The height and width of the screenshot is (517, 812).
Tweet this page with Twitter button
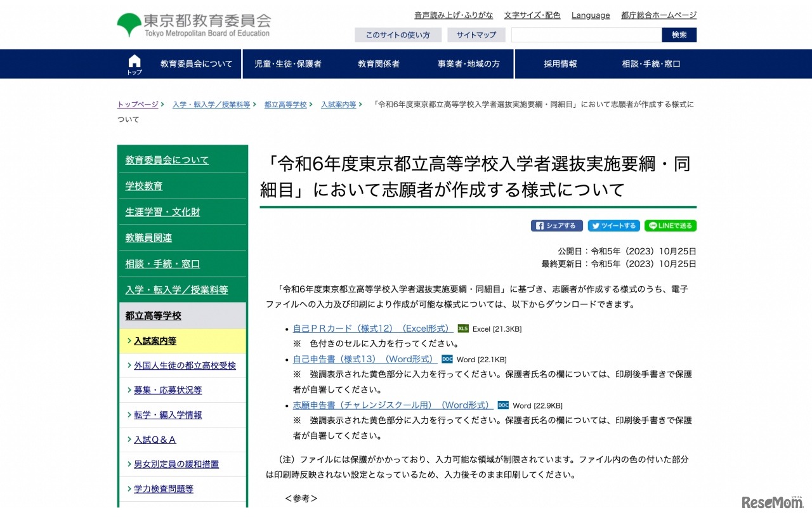point(613,226)
